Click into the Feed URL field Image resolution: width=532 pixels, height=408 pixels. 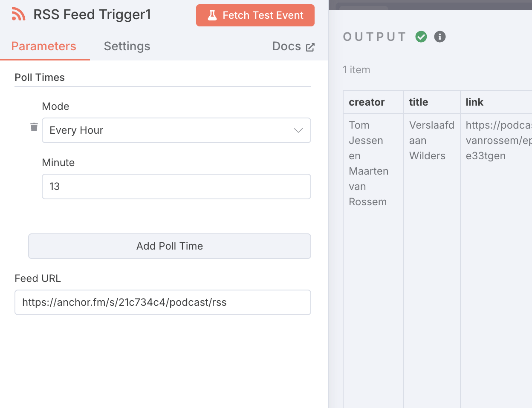pyautogui.click(x=162, y=302)
